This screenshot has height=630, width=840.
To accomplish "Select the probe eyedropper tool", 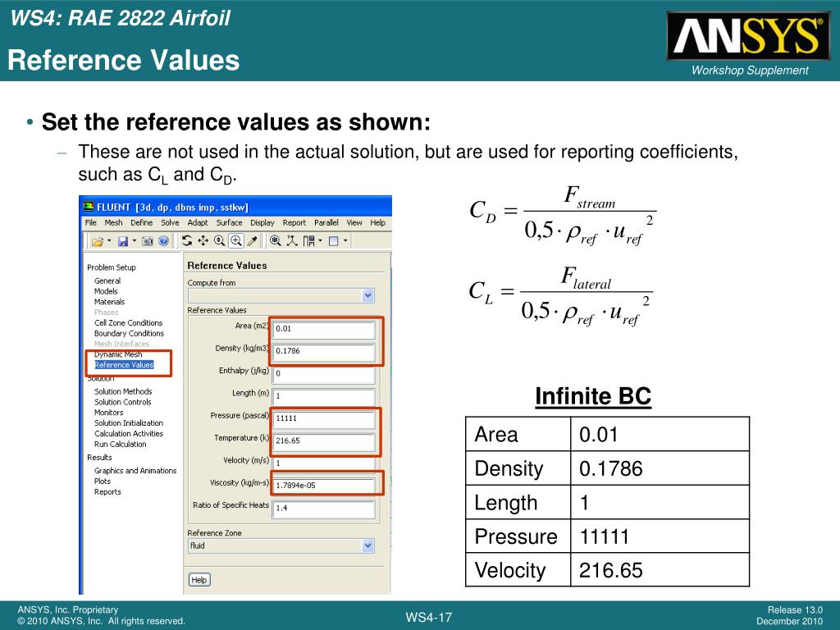I will [x=252, y=240].
